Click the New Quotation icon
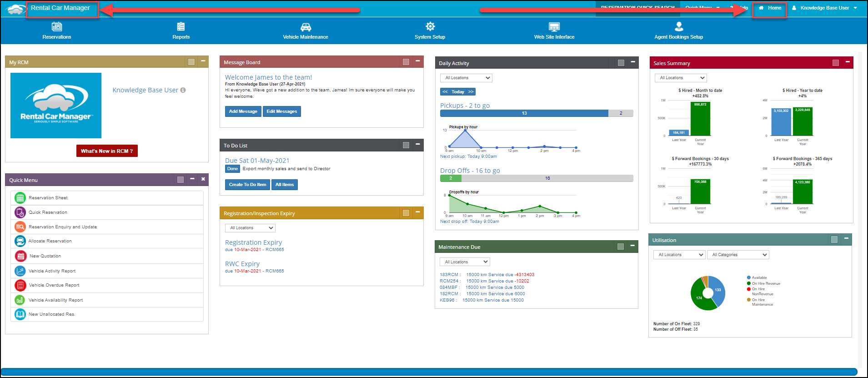The image size is (868, 378). click(x=20, y=256)
